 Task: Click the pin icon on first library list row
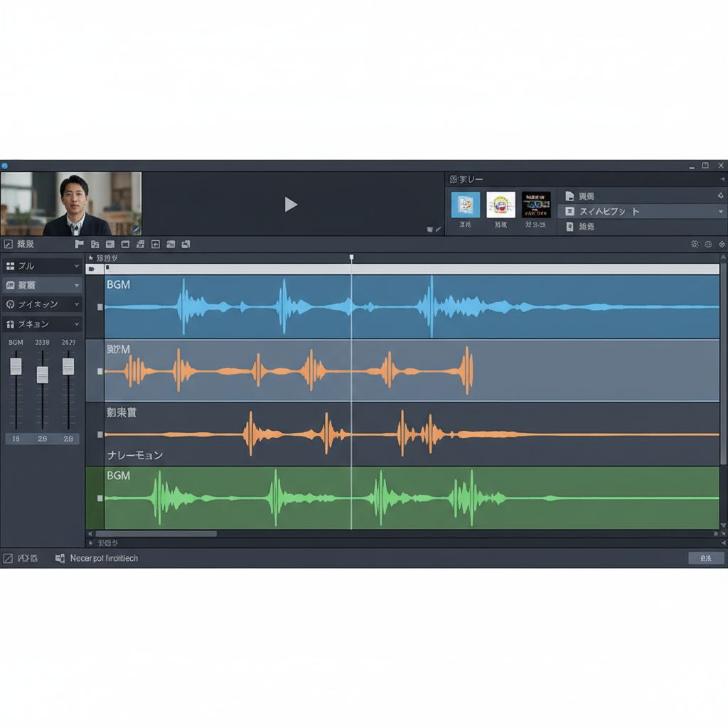pos(721,196)
